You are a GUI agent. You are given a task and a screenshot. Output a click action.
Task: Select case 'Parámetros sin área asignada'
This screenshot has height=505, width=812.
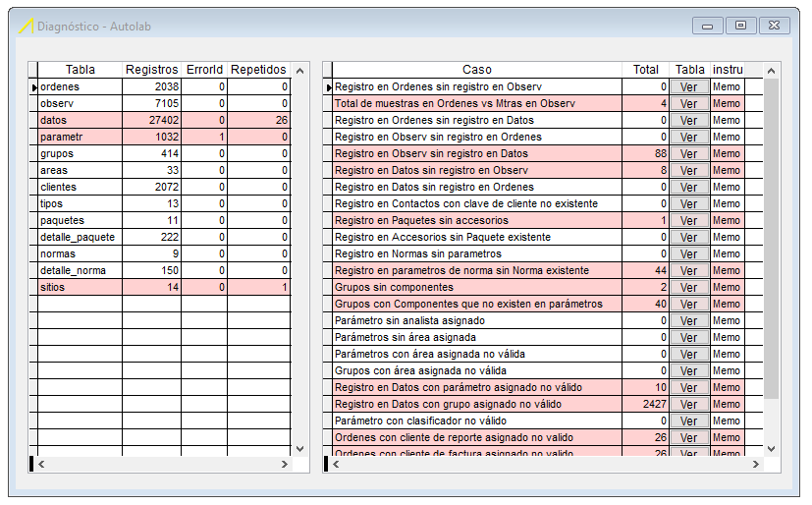coord(477,338)
